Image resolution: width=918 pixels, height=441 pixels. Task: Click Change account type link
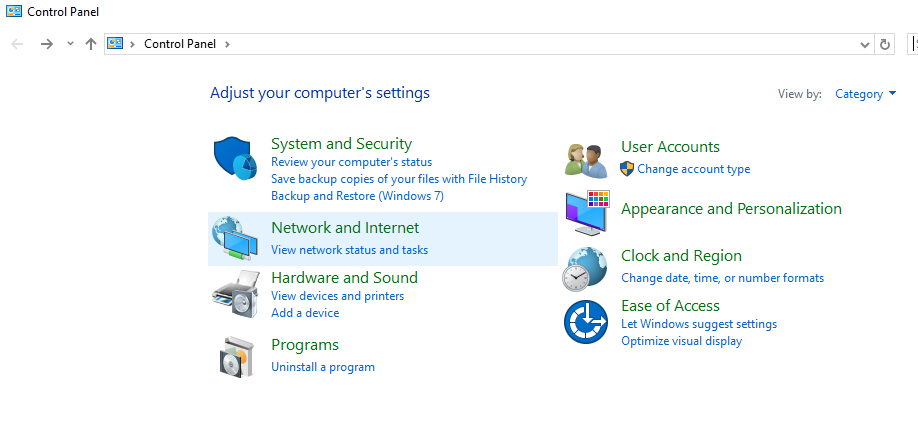click(694, 169)
